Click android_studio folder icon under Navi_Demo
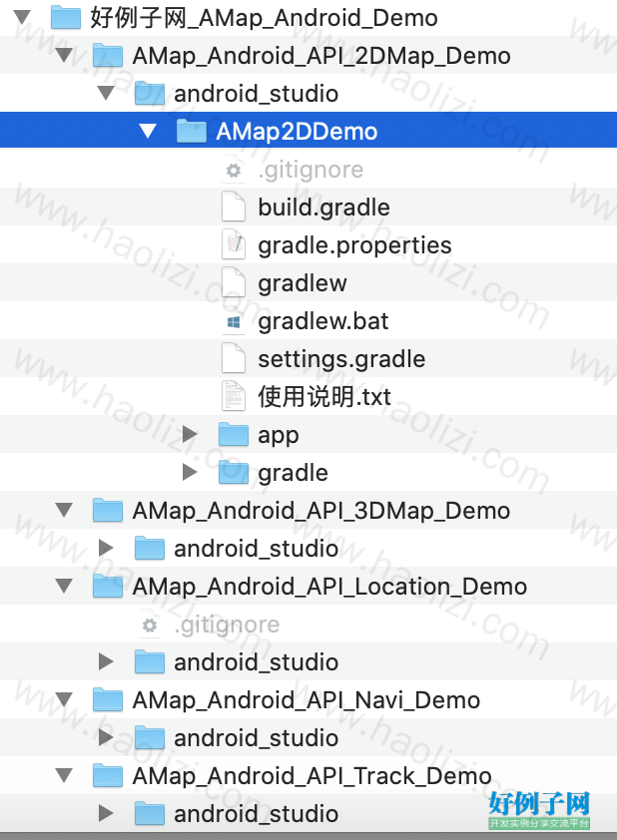 [x=150, y=737]
